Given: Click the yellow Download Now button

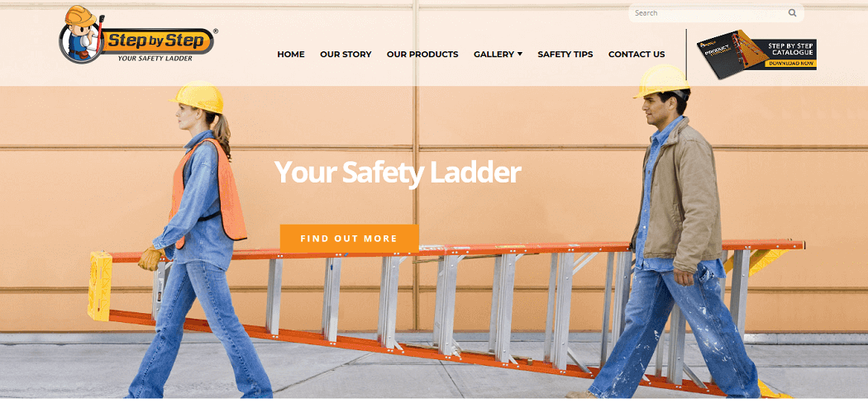Looking at the screenshot, I should [x=790, y=63].
